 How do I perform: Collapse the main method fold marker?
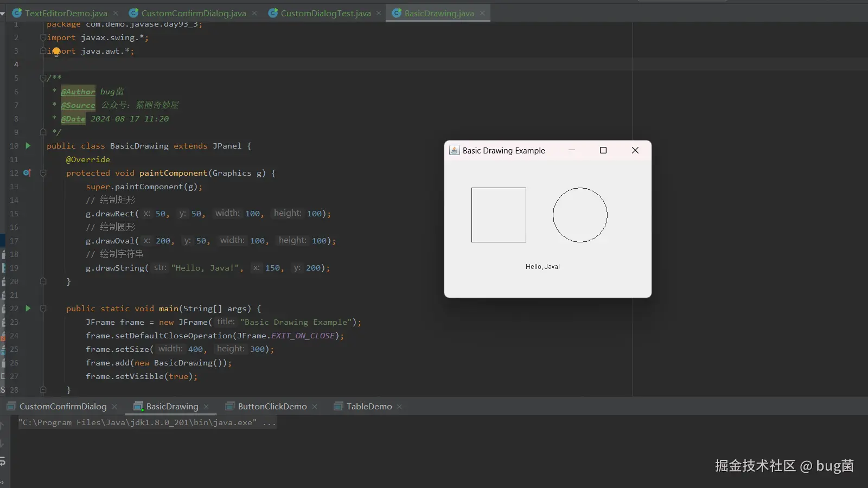point(43,309)
